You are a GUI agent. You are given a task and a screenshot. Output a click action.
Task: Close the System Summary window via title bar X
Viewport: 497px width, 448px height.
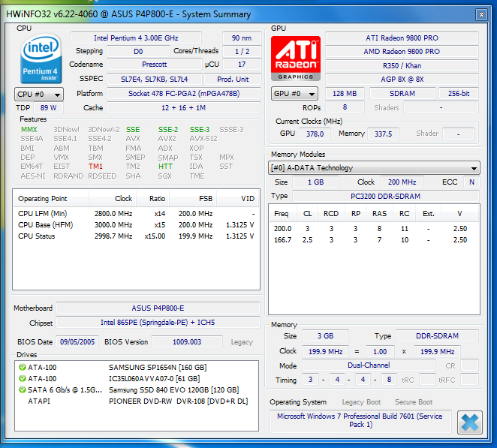[x=481, y=14]
